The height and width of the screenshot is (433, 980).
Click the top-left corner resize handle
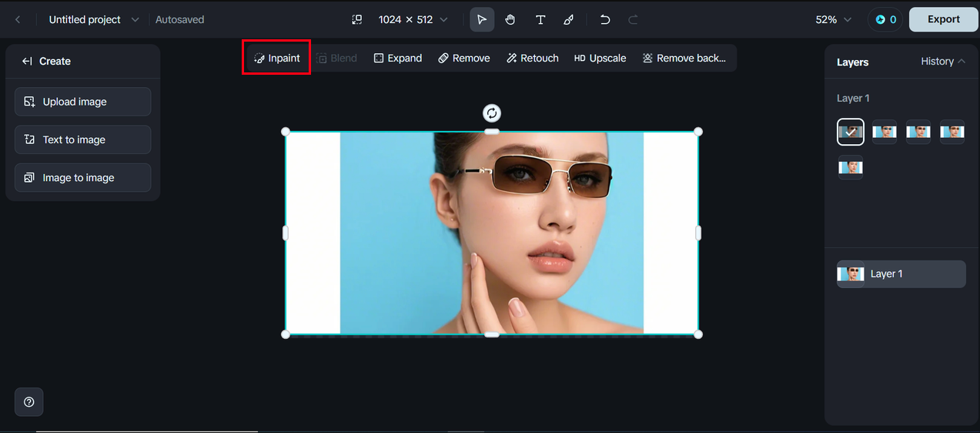[286, 132]
